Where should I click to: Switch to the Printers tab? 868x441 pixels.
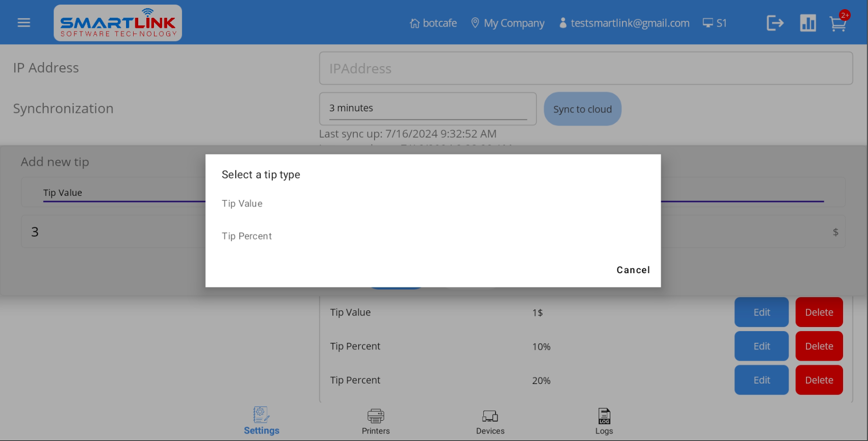[x=376, y=421]
